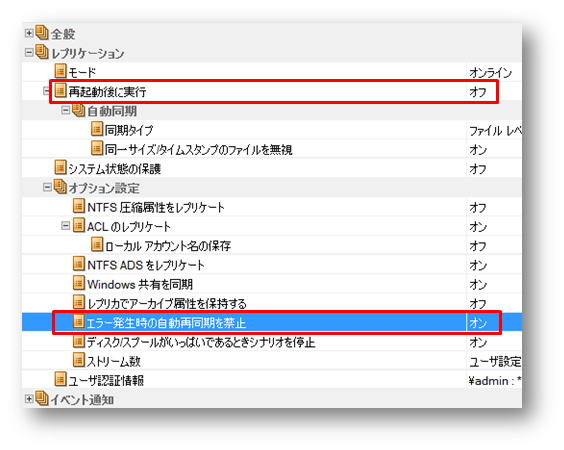Click the イベント通知 folder icon
This screenshot has width=564, height=450.
point(42,398)
